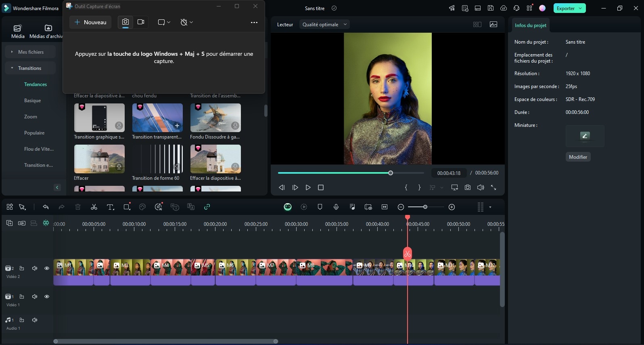Click the timeline horizontal scrollbar
The height and width of the screenshot is (345, 644).
165,341
